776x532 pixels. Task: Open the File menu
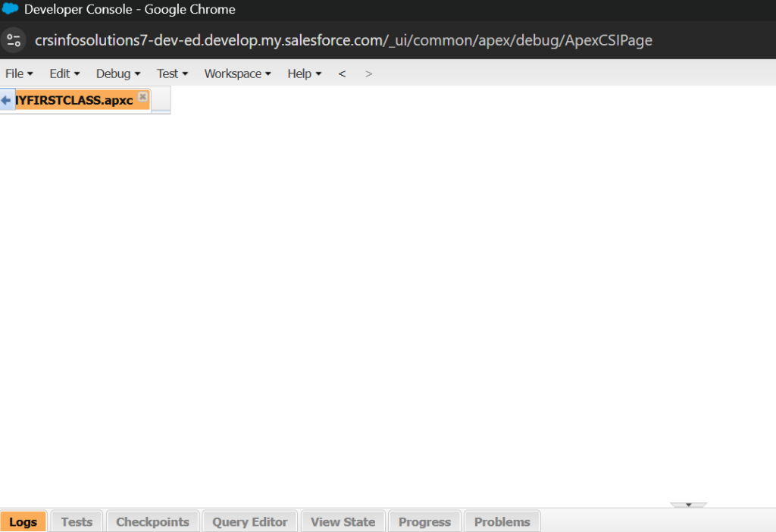point(17,74)
